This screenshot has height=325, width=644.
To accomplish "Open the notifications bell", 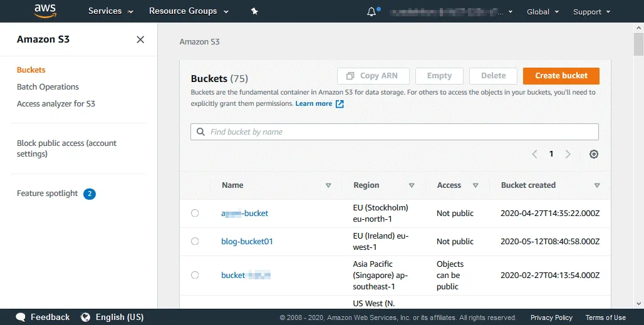I will [x=372, y=11].
